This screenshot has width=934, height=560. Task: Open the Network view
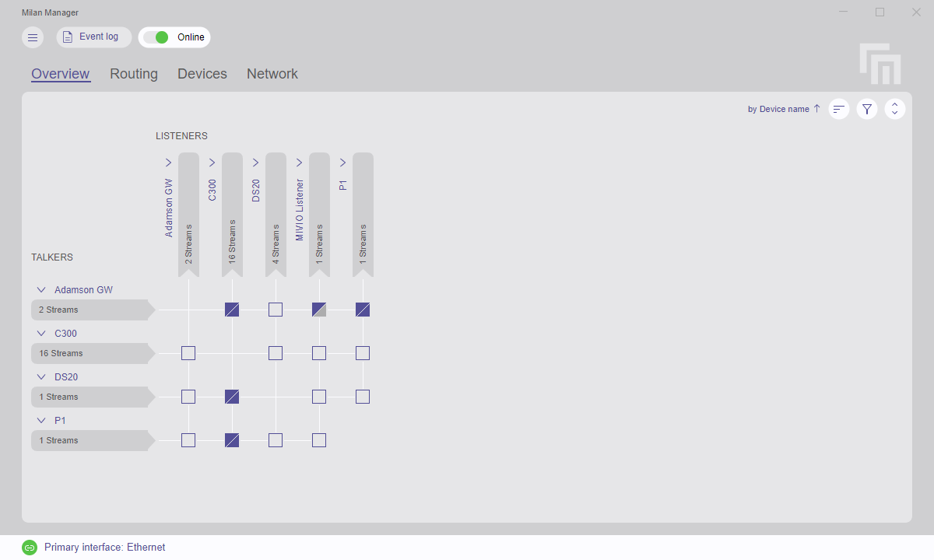click(x=272, y=73)
